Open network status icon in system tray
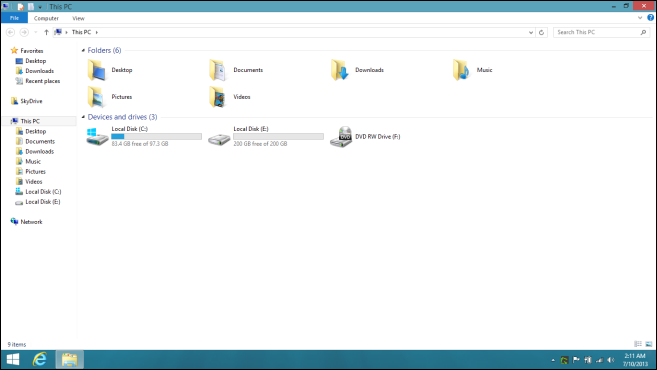Screen dimensions: 657x370 [600, 360]
